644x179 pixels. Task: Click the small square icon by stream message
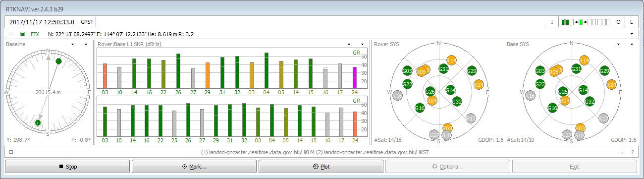[11, 152]
